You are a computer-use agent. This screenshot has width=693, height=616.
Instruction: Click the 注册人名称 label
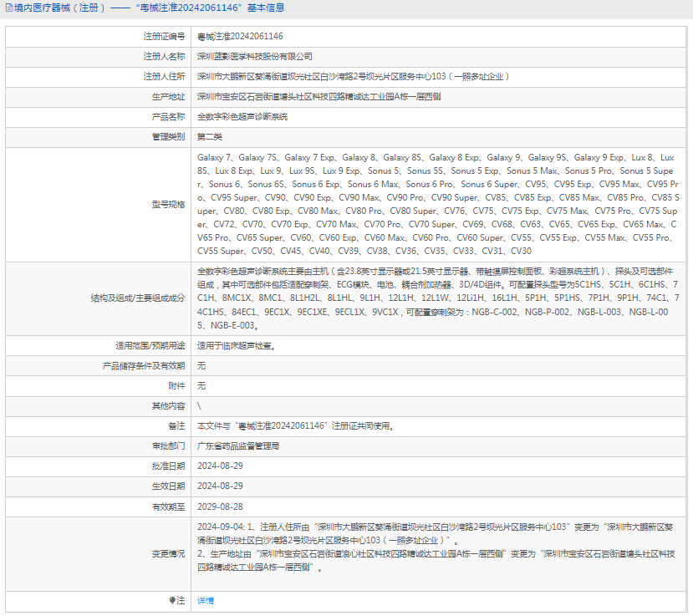click(164, 57)
